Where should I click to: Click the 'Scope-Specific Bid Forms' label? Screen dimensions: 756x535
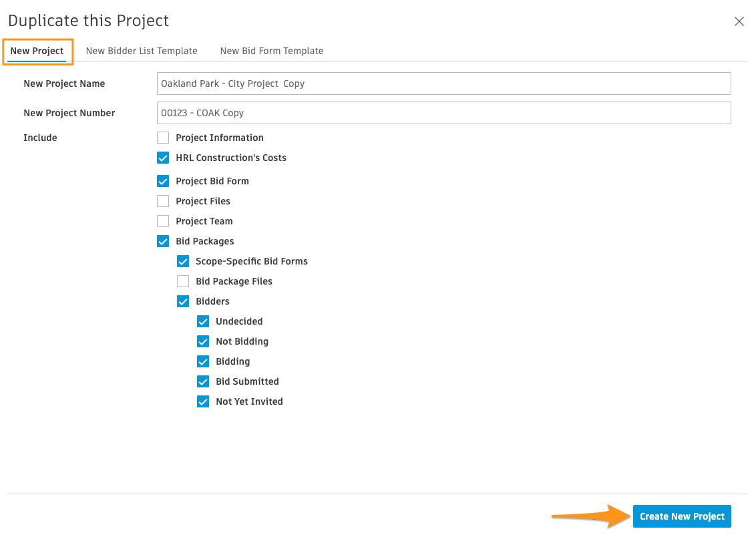click(252, 261)
